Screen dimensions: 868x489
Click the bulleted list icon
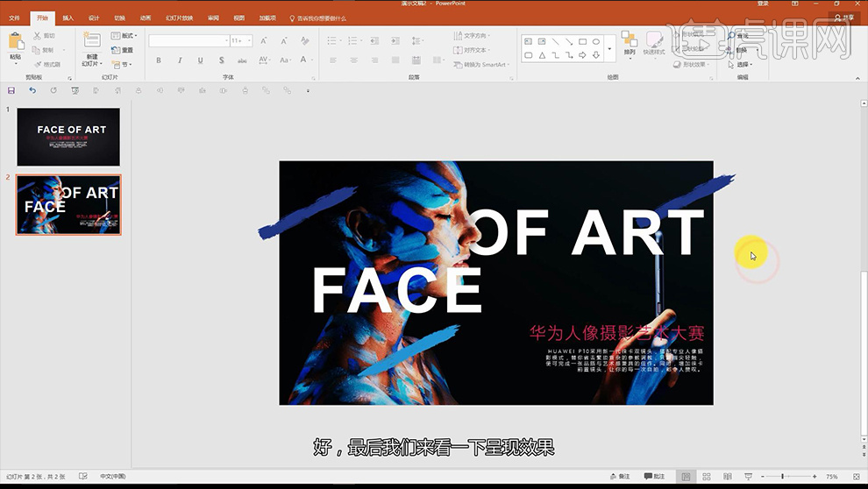[332, 40]
